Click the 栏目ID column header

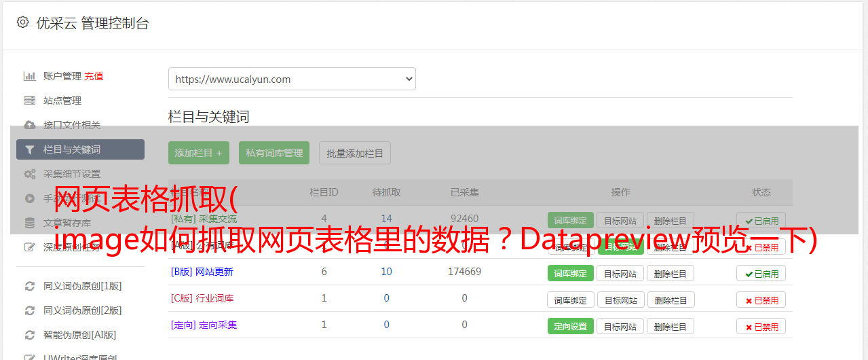tap(324, 192)
